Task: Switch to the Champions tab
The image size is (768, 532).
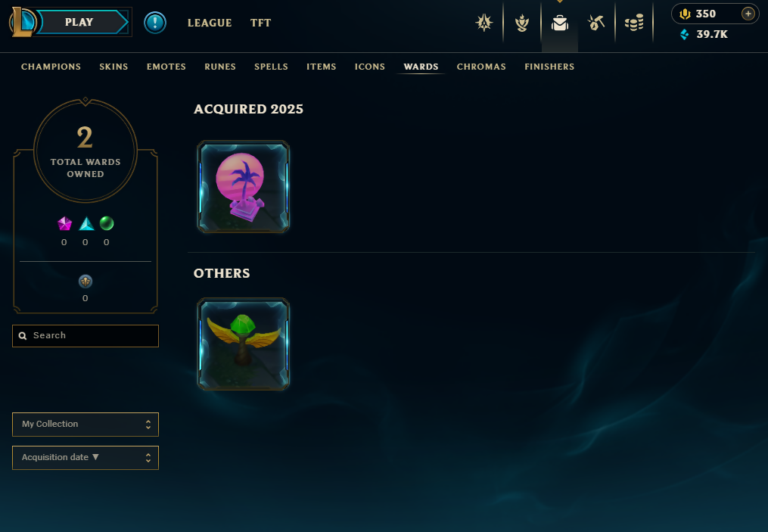Action: (51, 67)
